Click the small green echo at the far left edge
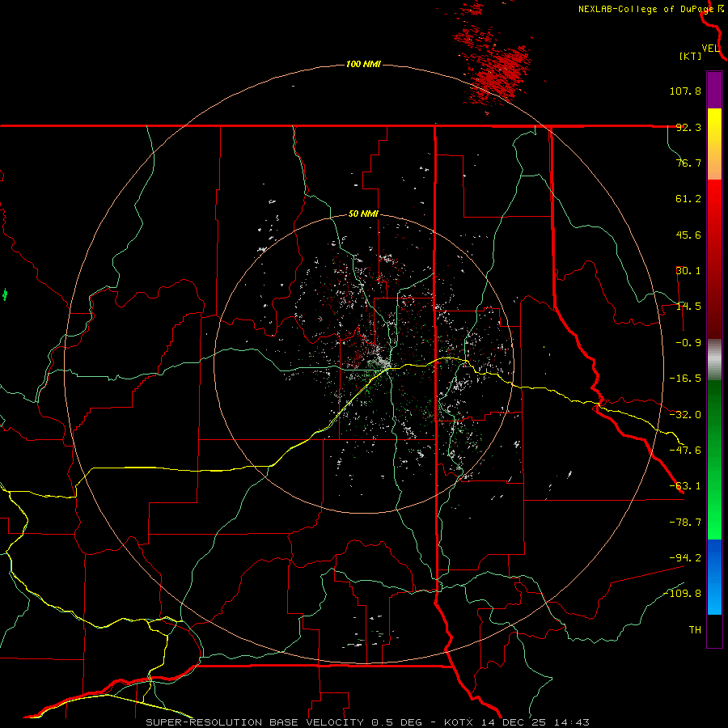The height and width of the screenshot is (728, 728). [x=6, y=294]
